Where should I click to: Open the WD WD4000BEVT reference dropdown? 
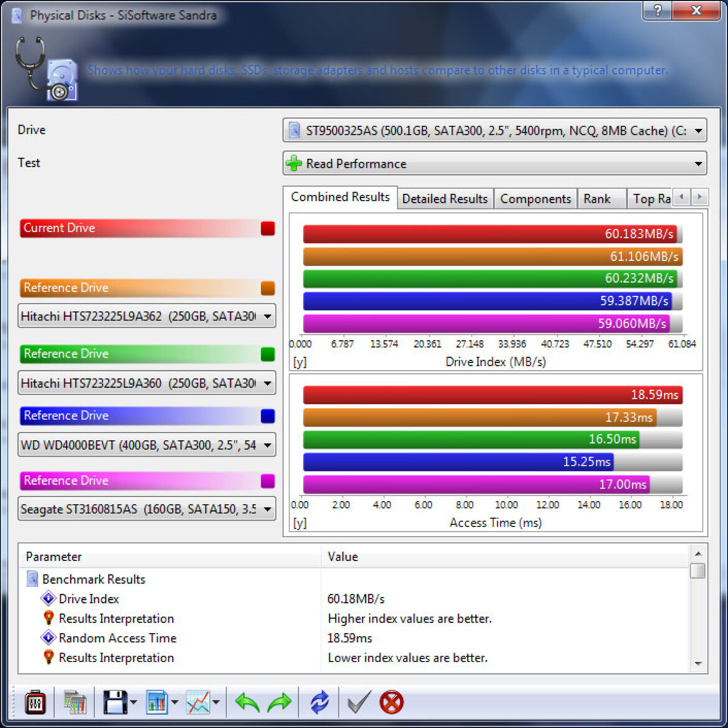pyautogui.click(x=147, y=446)
